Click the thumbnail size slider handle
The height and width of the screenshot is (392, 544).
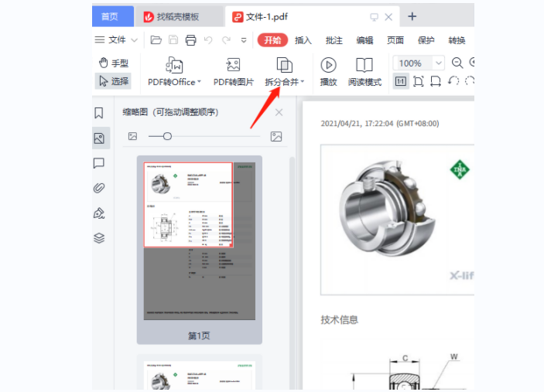[x=167, y=136]
